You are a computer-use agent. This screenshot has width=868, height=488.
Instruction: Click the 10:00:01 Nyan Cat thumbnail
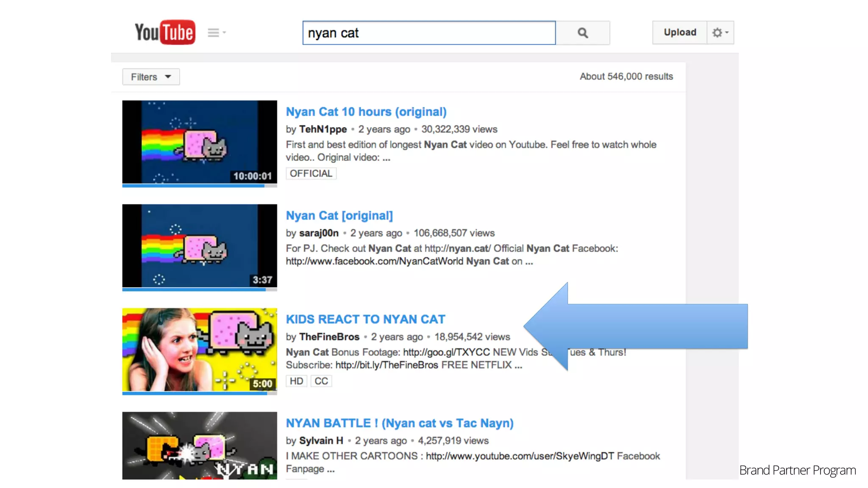(x=200, y=142)
